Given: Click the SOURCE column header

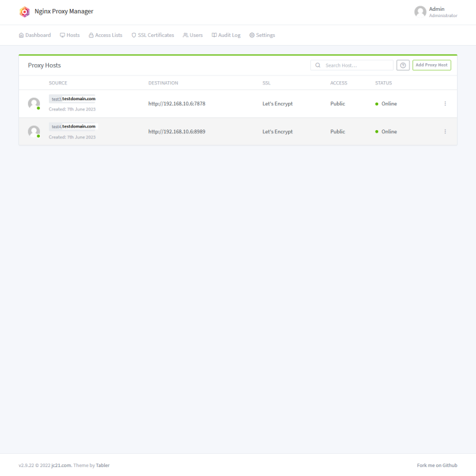Looking at the screenshot, I should tap(58, 83).
